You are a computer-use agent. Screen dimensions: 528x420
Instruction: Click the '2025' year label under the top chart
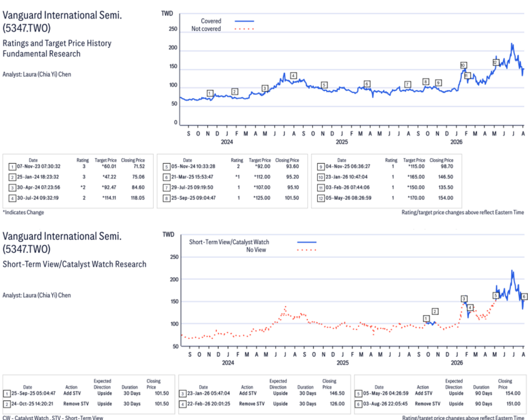[x=342, y=142]
